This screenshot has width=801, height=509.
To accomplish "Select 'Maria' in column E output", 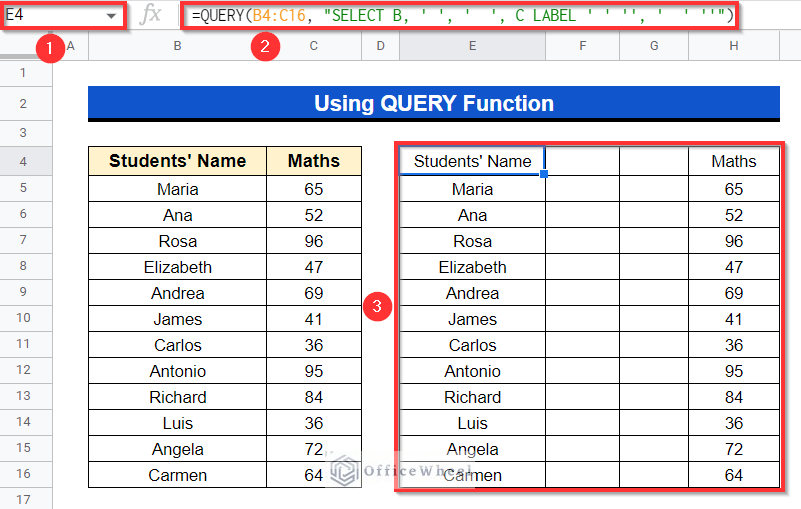I will pyautogui.click(x=473, y=189).
